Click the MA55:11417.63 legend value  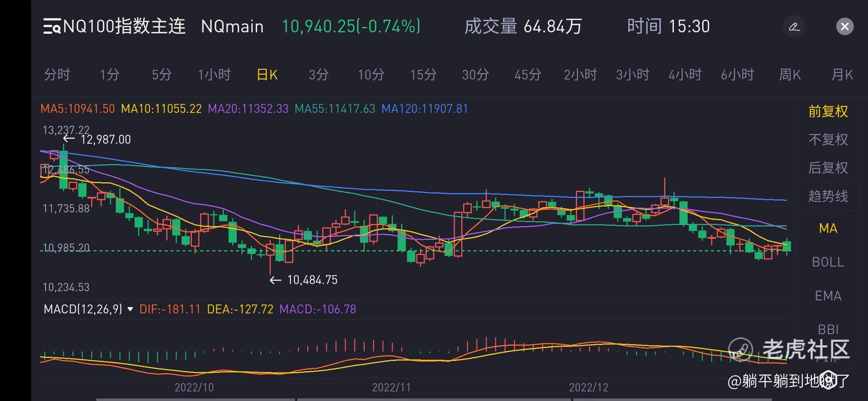(x=335, y=109)
